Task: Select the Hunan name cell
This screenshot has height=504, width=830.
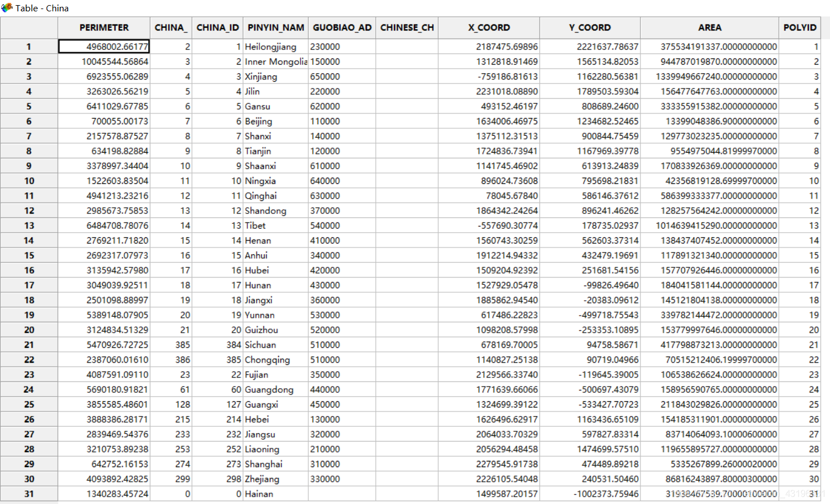Action: tap(276, 285)
